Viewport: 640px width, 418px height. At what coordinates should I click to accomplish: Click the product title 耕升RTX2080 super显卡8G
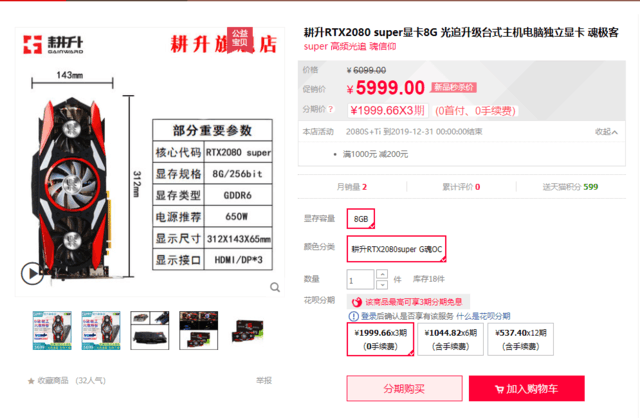461,32
